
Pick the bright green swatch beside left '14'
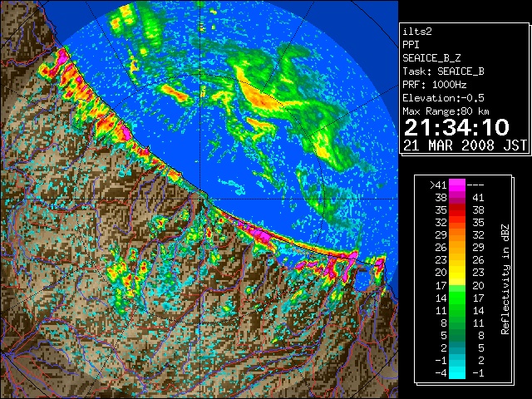[x=457, y=298]
